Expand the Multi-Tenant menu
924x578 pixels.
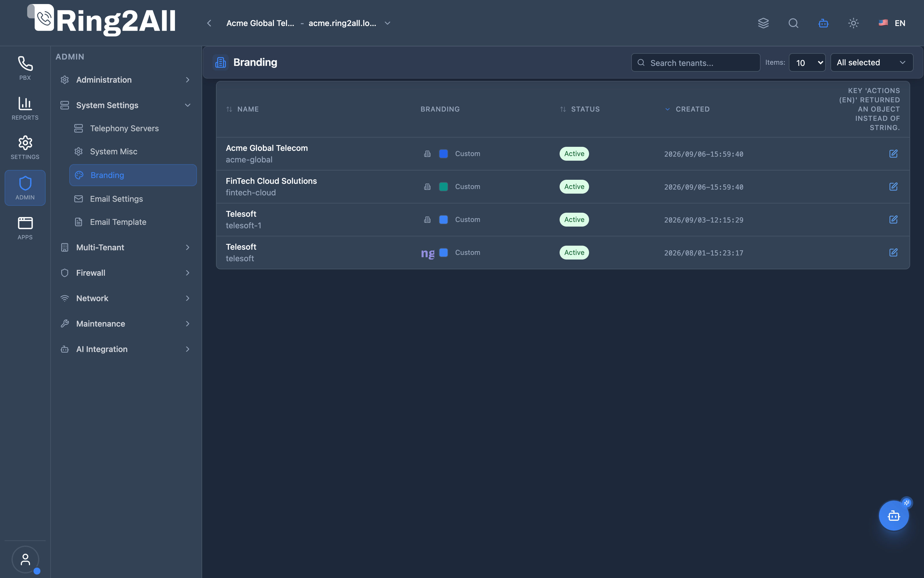125,247
